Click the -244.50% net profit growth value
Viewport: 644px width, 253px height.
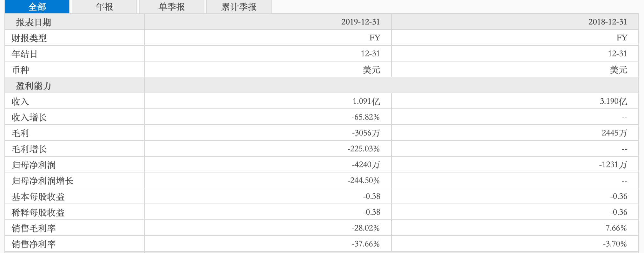[x=363, y=180]
